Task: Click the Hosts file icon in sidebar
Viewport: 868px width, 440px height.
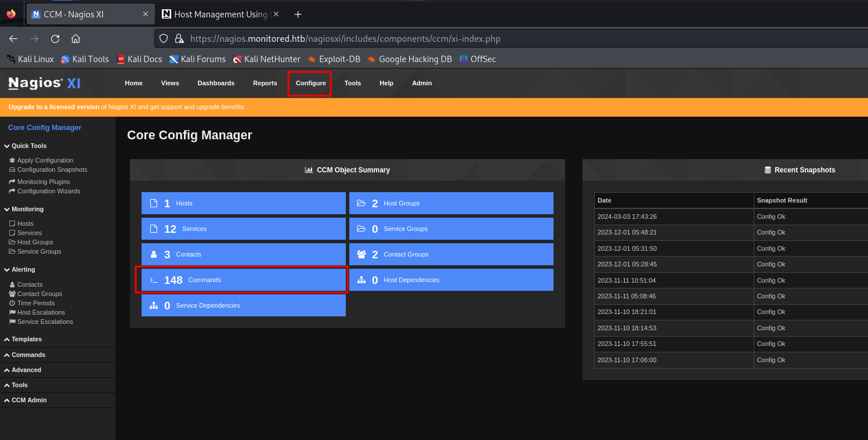Action: coord(12,223)
